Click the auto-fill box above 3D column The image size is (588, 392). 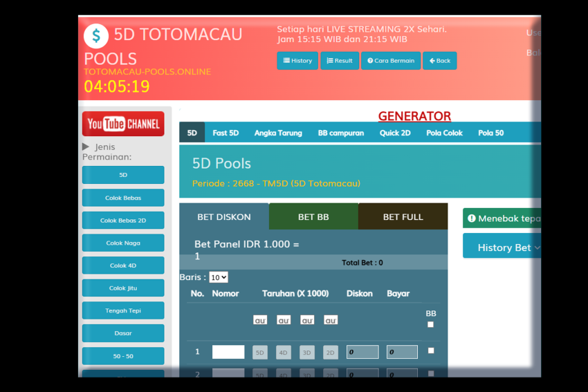[307, 320]
